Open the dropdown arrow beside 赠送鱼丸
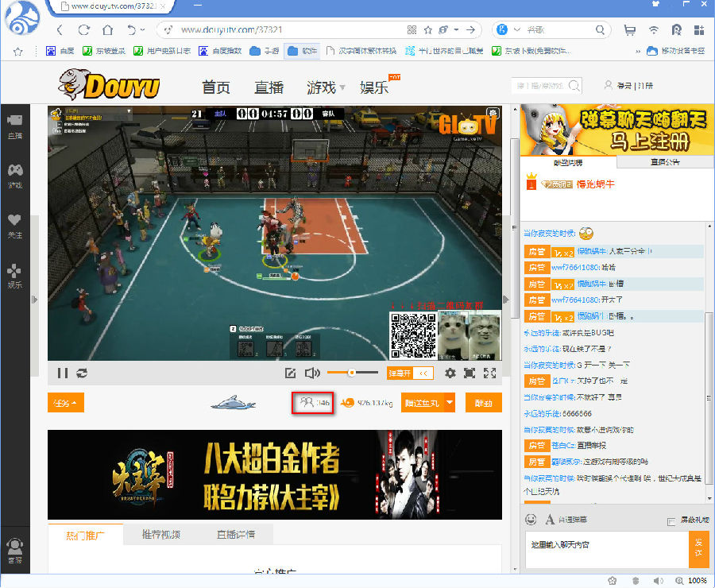715x588 pixels. coord(450,403)
